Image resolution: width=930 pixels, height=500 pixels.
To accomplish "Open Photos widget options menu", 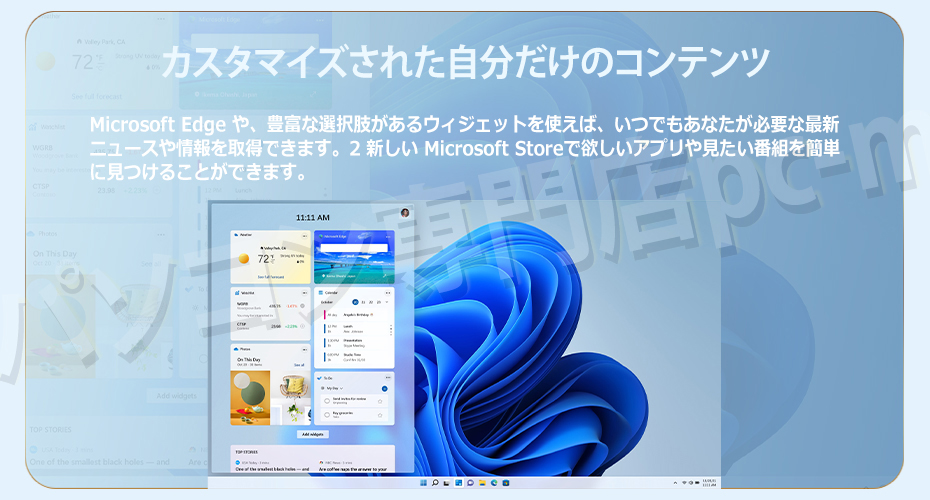I will pos(305,349).
